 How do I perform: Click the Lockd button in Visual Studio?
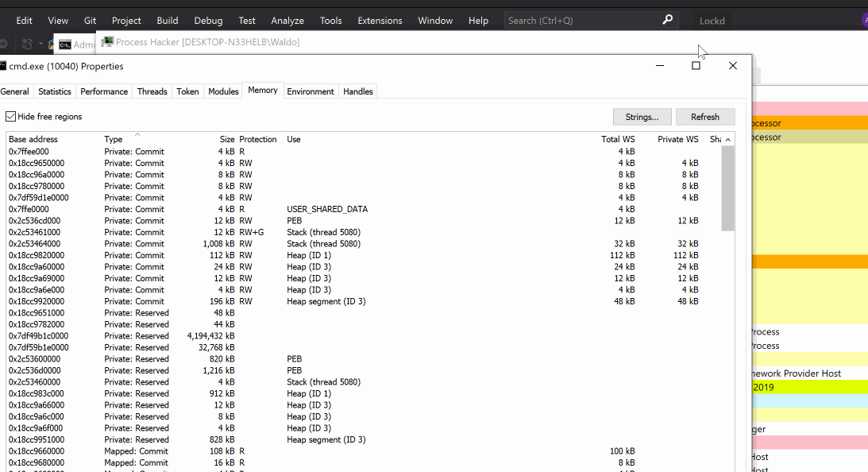(x=712, y=21)
